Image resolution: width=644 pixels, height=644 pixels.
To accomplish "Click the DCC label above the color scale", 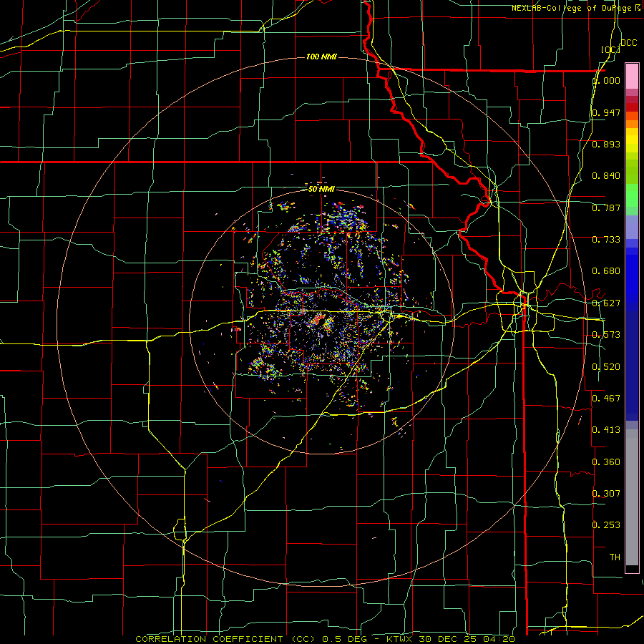I will tap(628, 43).
